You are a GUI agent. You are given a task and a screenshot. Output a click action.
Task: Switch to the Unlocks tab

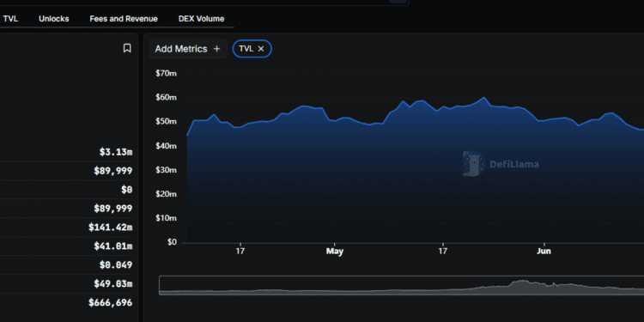pyautogui.click(x=54, y=19)
